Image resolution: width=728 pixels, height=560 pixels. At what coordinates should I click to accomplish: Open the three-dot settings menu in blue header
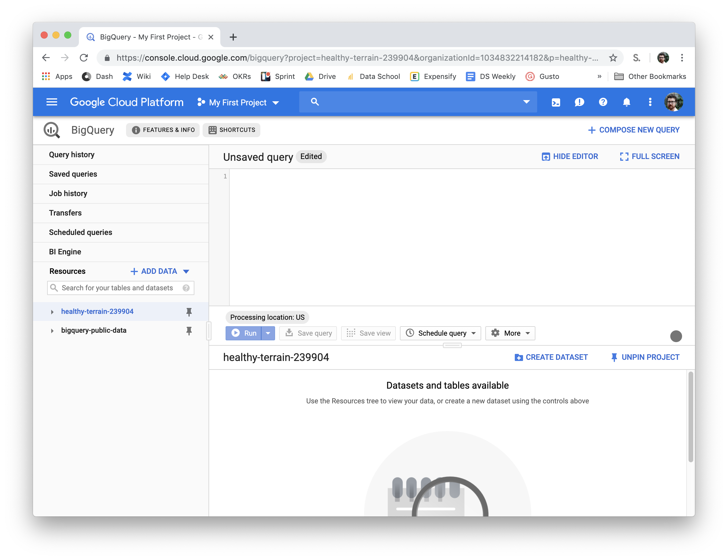pyautogui.click(x=650, y=102)
